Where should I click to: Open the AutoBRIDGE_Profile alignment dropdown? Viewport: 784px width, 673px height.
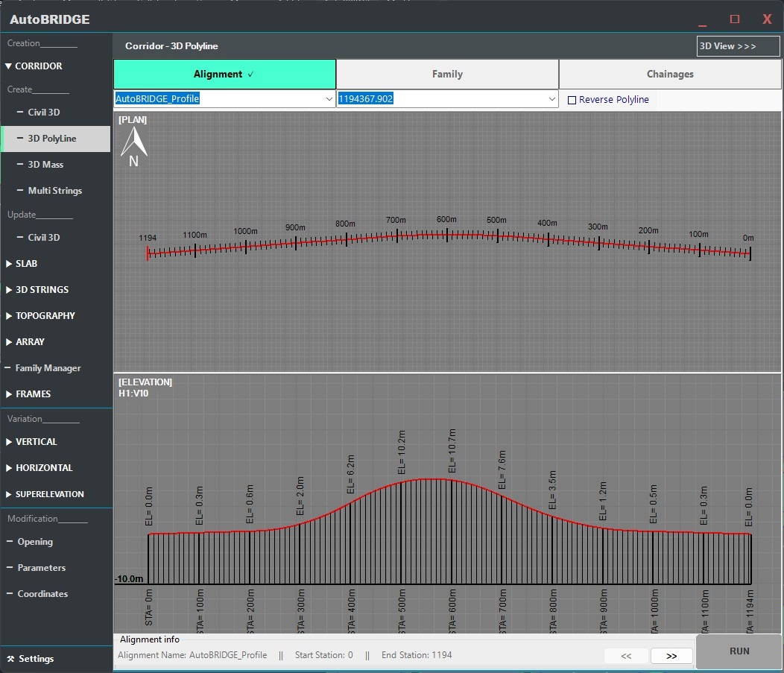[x=329, y=99]
